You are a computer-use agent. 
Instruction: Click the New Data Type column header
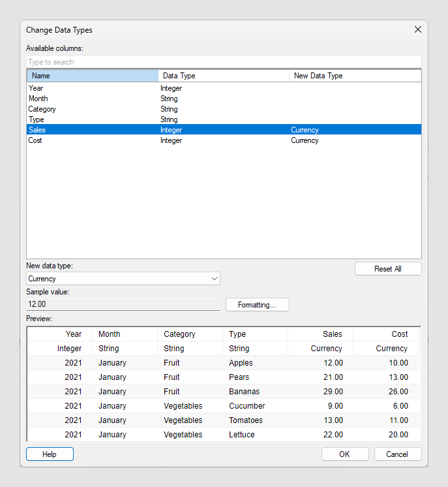pyautogui.click(x=354, y=76)
